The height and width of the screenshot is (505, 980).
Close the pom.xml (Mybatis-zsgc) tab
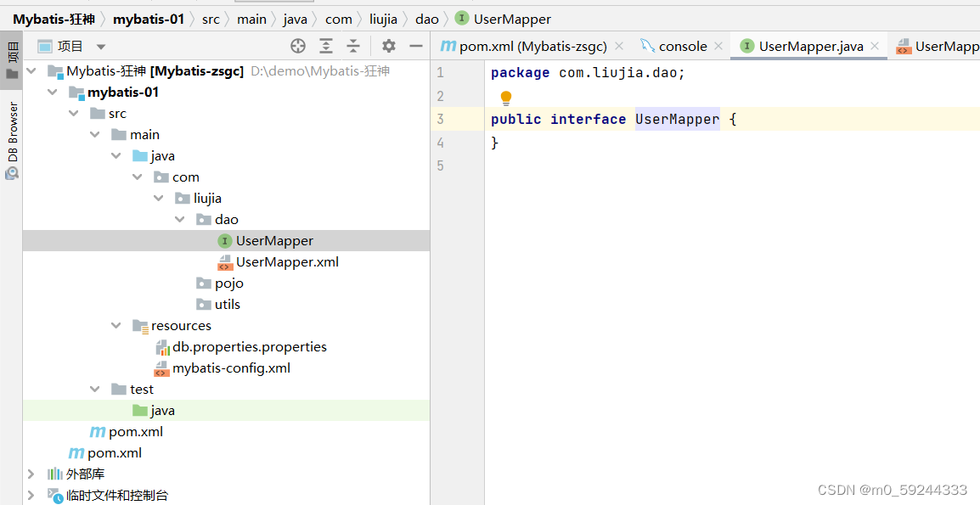pyautogui.click(x=619, y=46)
